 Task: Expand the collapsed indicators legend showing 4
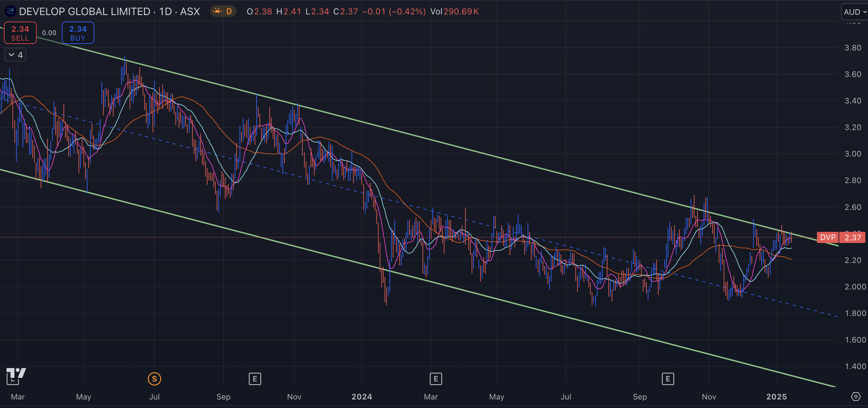coord(15,55)
